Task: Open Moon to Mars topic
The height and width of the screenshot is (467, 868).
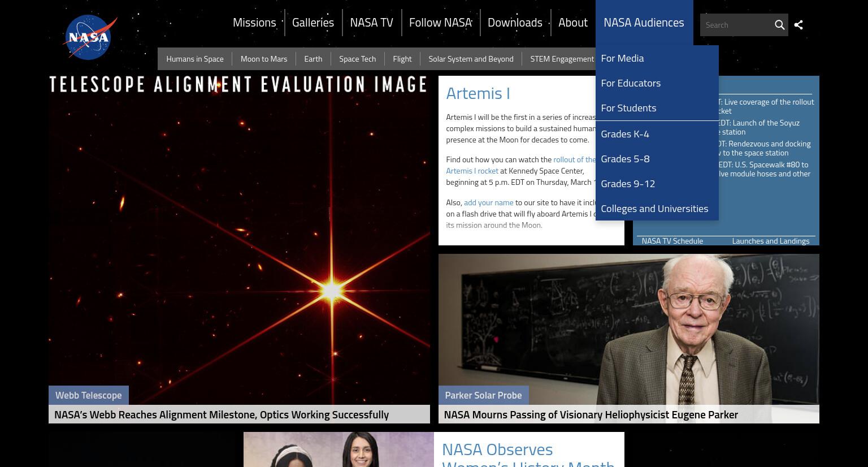Action: [264, 59]
